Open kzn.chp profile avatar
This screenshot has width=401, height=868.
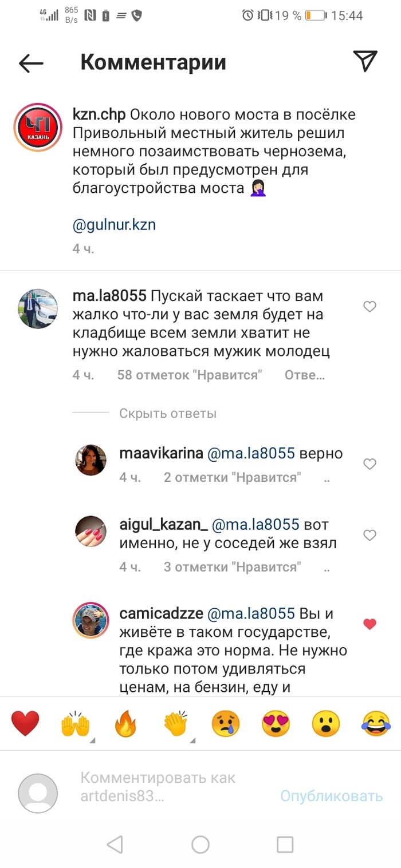pos(38,127)
